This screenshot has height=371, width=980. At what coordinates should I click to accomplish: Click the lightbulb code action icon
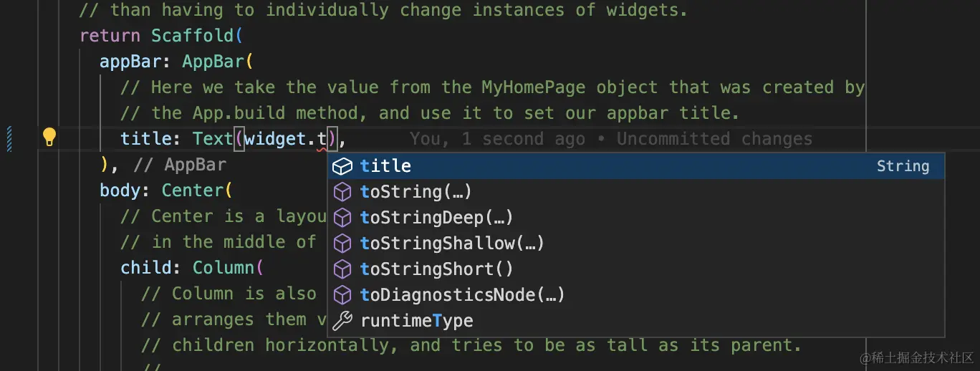pos(49,137)
